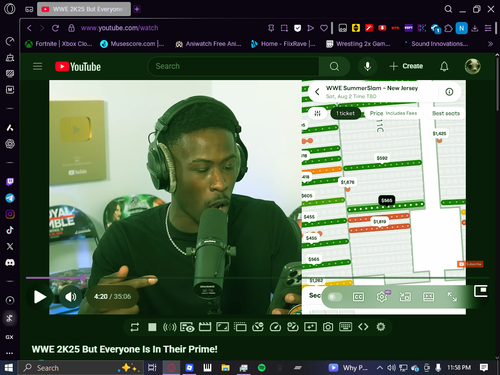500x375 pixels.
Task: Take a screenshot with camera icon
Action: pos(328,327)
